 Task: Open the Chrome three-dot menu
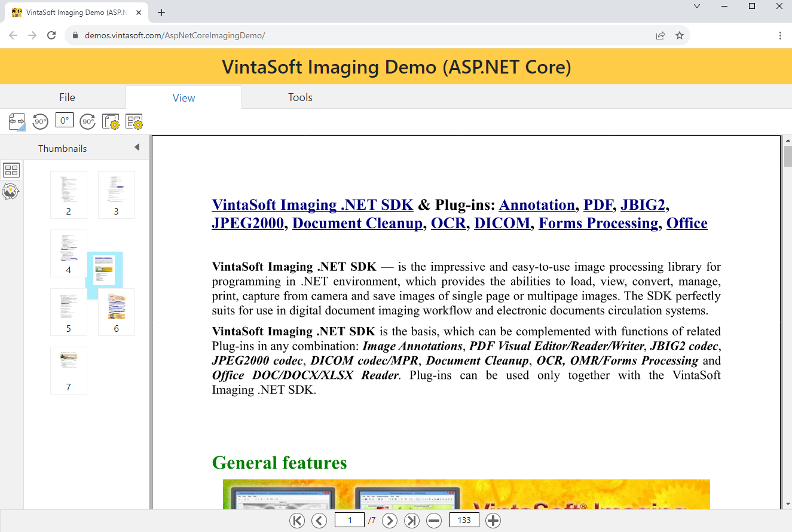coord(781,35)
